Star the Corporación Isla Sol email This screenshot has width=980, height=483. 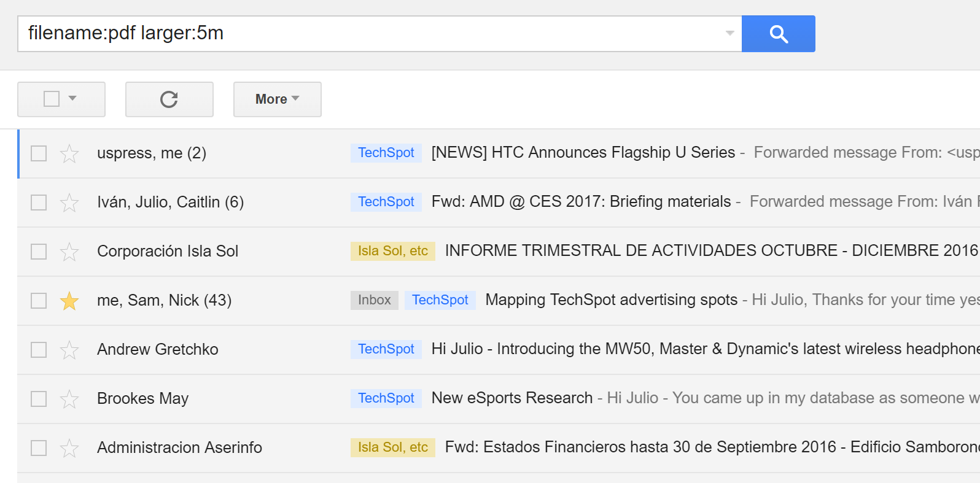[x=69, y=252]
